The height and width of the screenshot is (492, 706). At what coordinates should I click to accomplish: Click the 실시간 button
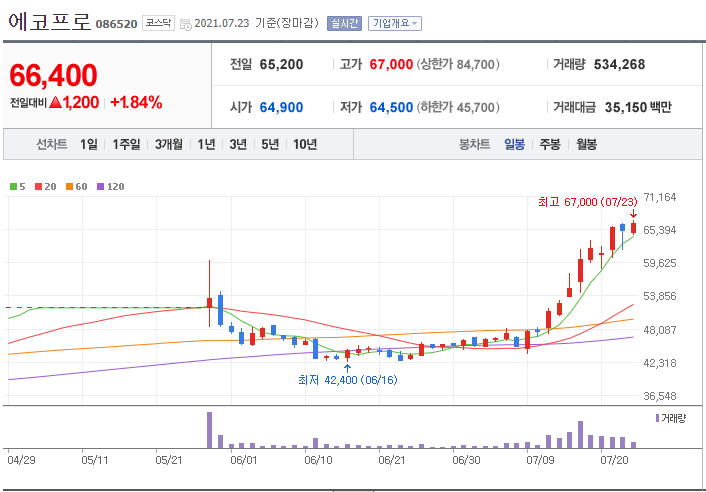point(344,23)
